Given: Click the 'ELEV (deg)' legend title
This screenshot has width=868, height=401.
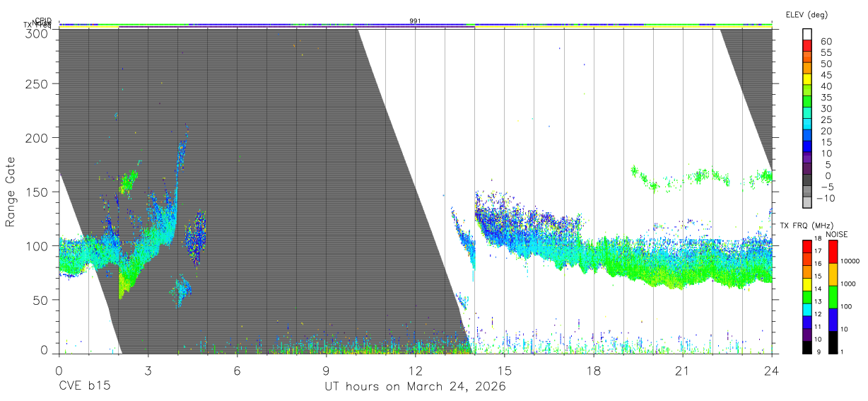Looking at the screenshot, I should click(x=807, y=14).
